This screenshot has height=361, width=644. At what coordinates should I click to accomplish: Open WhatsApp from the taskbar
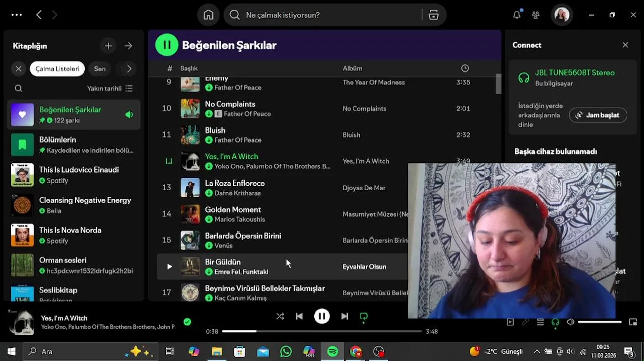(286, 352)
